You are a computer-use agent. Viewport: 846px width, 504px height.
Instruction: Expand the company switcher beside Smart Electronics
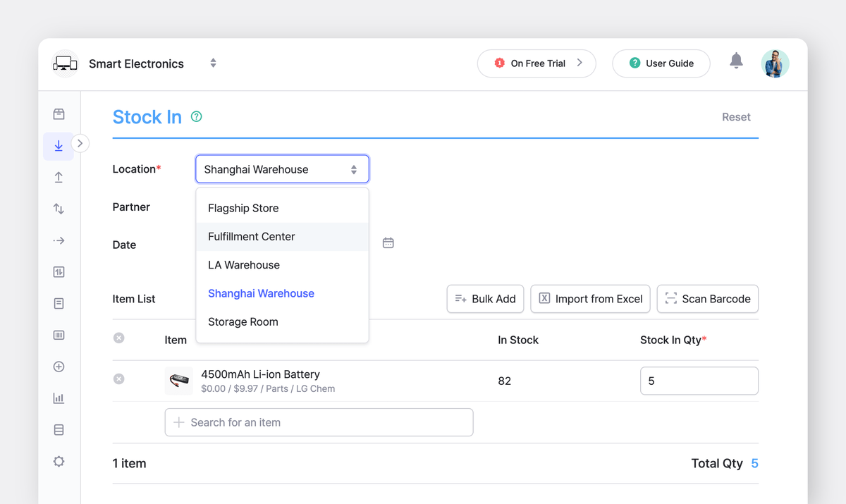click(x=213, y=63)
